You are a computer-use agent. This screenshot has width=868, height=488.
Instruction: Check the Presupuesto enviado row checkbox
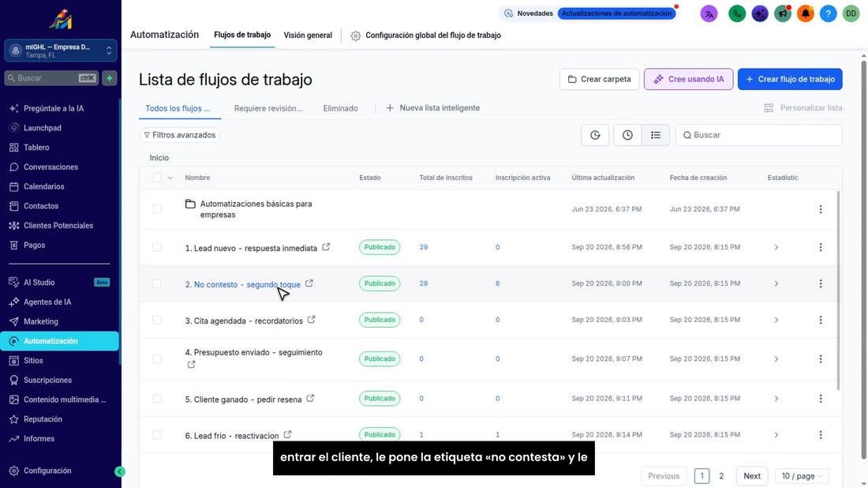(157, 359)
